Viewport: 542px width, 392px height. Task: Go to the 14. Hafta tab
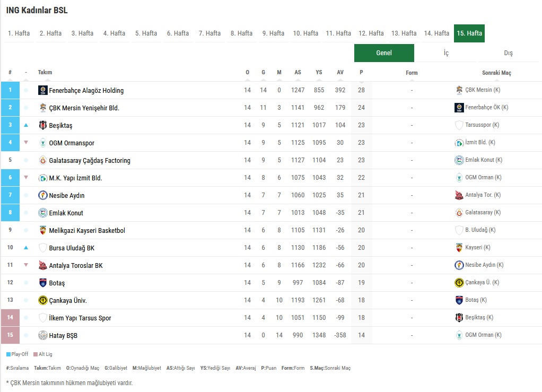(x=436, y=33)
